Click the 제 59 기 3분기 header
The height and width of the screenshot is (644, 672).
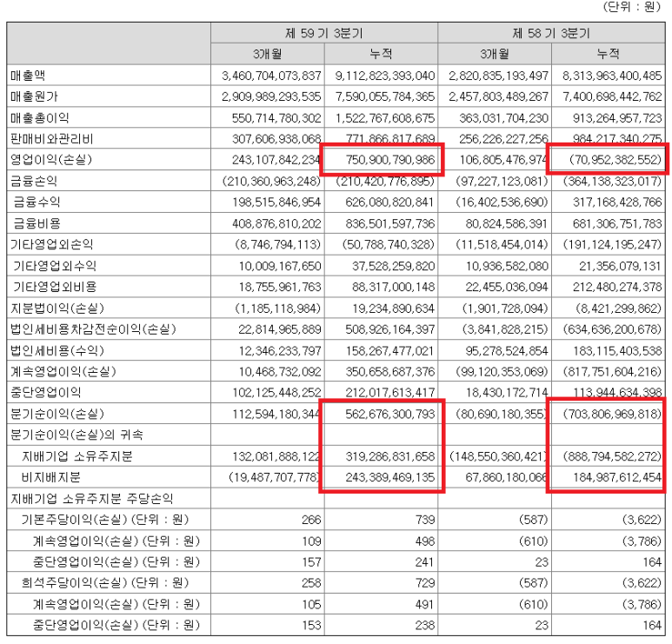[x=324, y=33]
